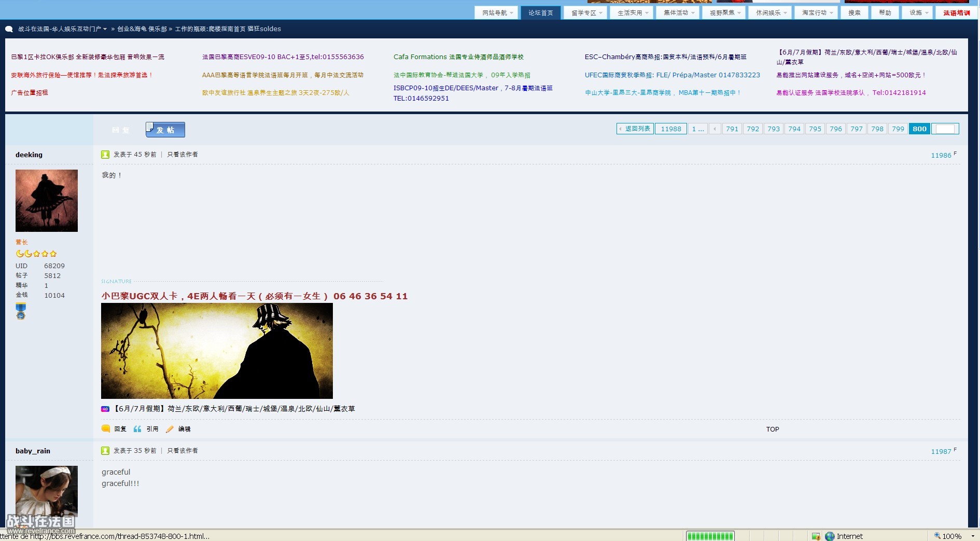The width and height of the screenshot is (980, 541).
Task: Click the 11988 total posts pagination link
Action: click(671, 129)
